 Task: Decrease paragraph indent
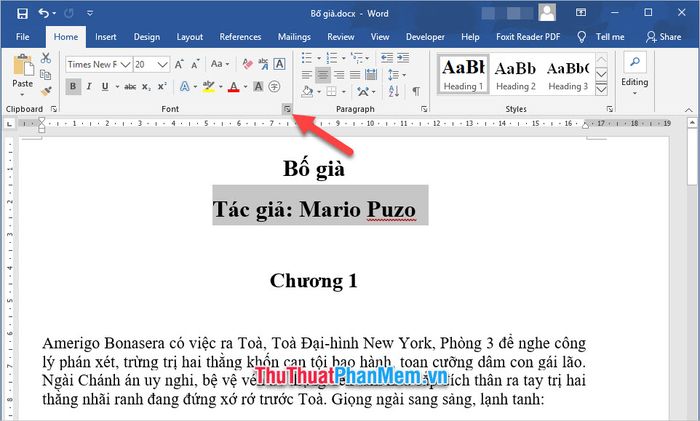(387, 58)
